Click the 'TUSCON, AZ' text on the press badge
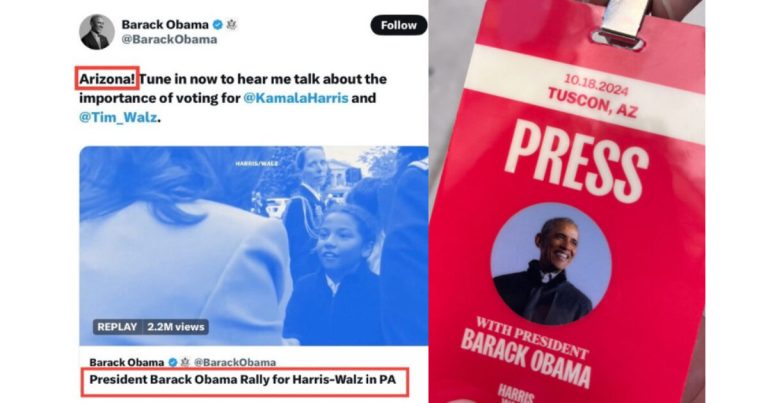The width and height of the screenshot is (768, 403). 593,103
